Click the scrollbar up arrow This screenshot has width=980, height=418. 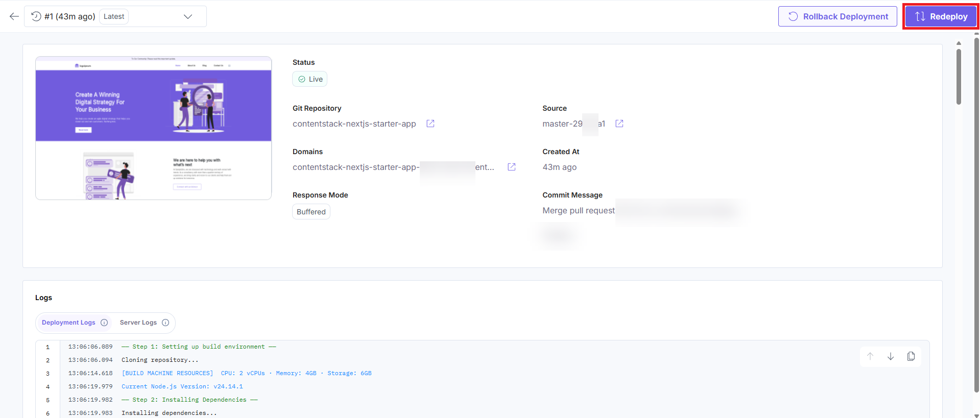(x=959, y=43)
